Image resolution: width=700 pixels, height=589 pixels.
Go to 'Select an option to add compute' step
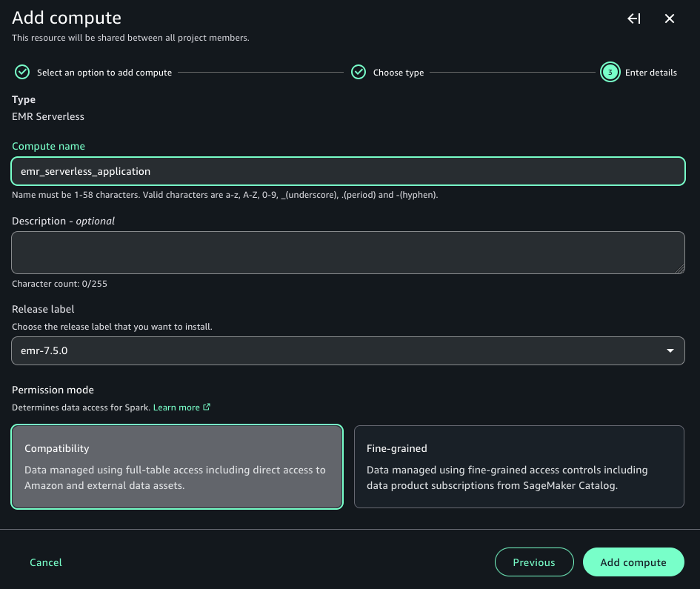point(104,73)
